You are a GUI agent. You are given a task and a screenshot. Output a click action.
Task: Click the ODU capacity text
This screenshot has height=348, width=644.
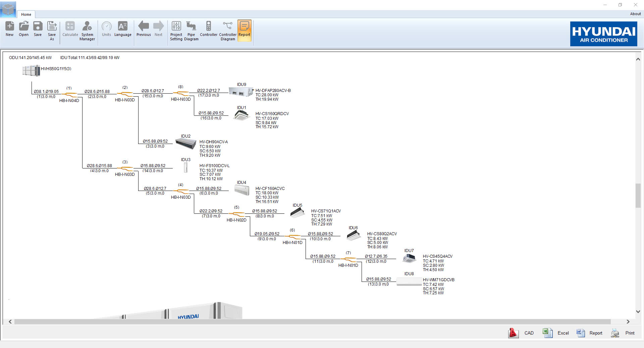pos(30,58)
